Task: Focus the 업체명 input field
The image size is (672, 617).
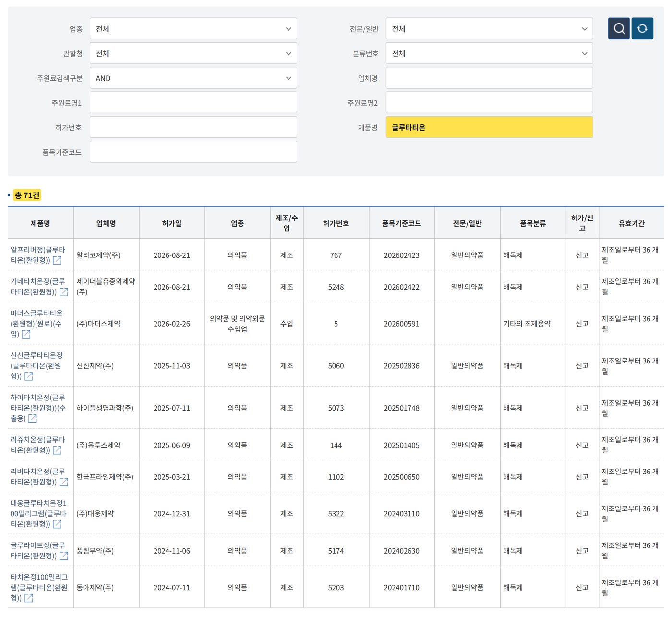Action: (489, 78)
